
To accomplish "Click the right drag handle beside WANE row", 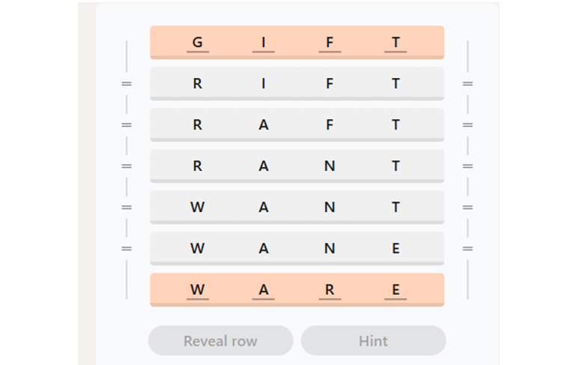I will [x=467, y=249].
